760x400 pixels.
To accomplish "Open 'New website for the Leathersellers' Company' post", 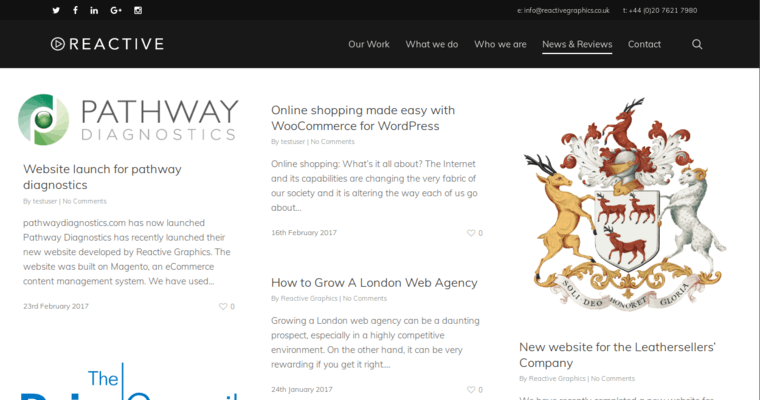I will tap(617, 355).
